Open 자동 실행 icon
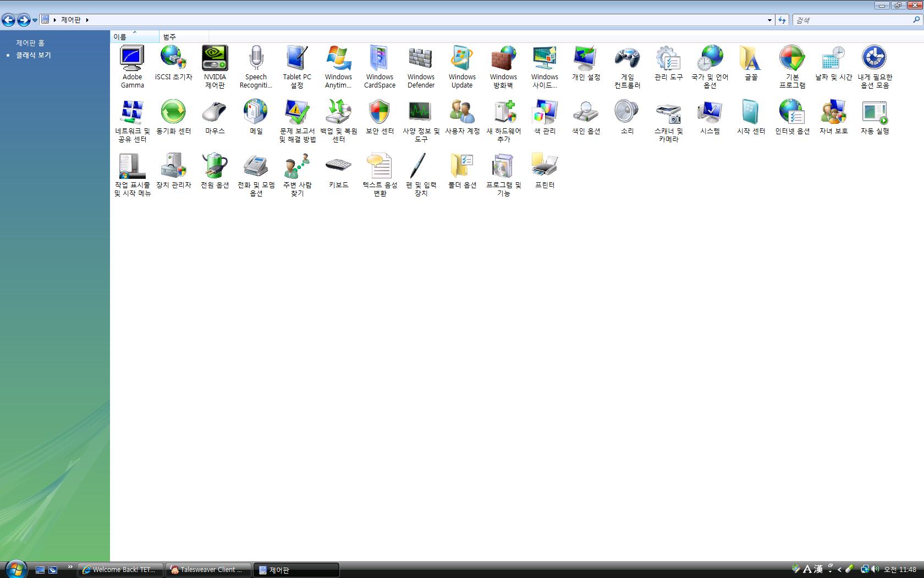The height and width of the screenshot is (578, 924). (875, 112)
